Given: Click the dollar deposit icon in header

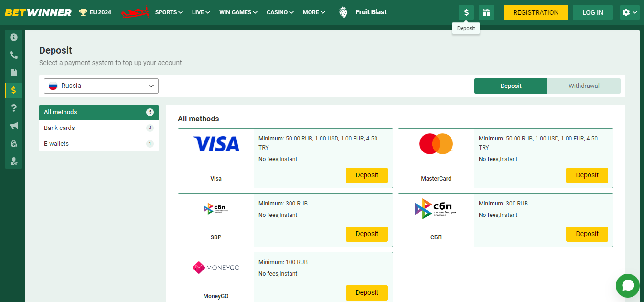Looking at the screenshot, I should tap(466, 12).
